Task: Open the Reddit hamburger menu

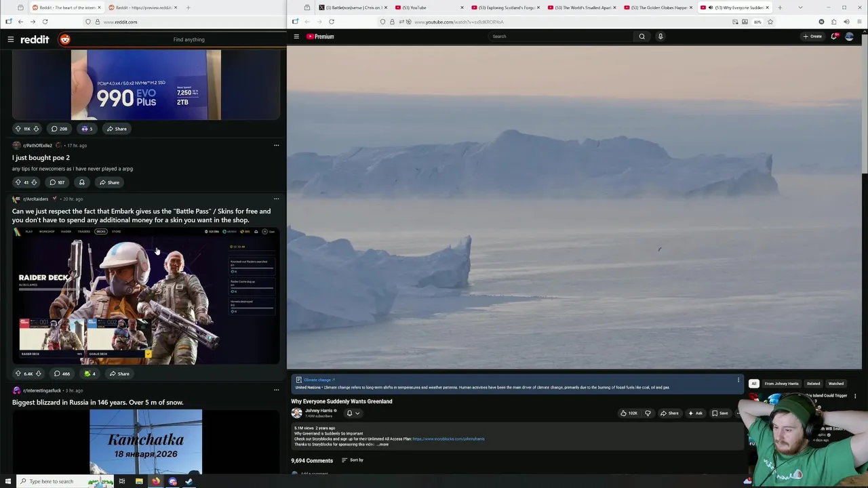Action: (10, 39)
